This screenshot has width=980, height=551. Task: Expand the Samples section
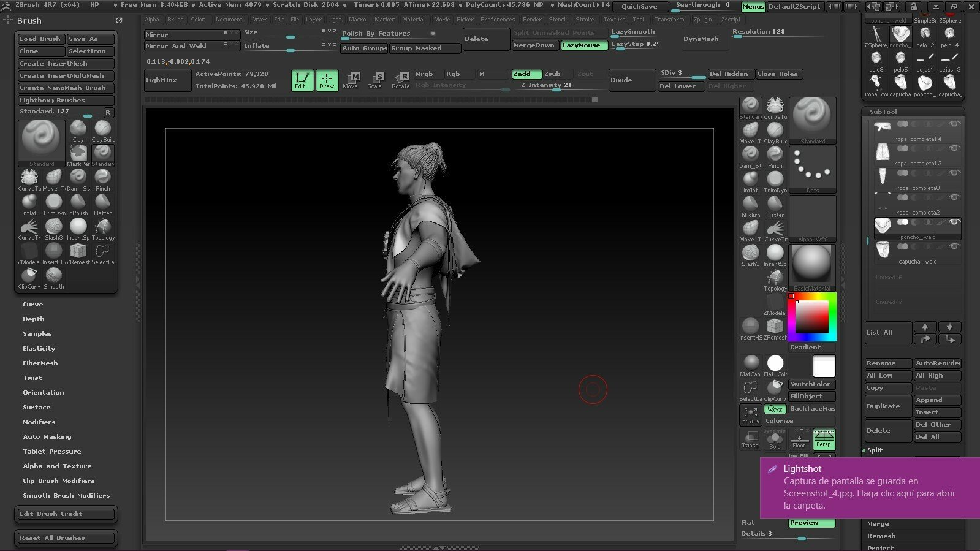tap(37, 333)
